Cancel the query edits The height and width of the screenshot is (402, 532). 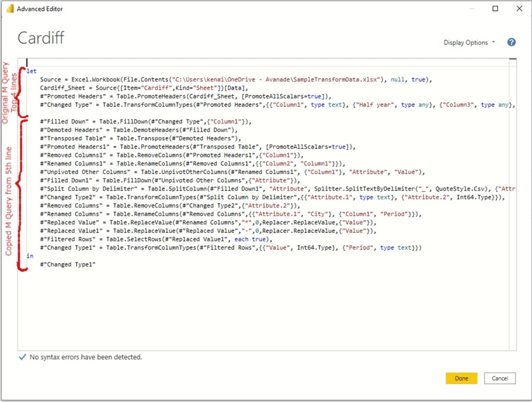point(500,378)
